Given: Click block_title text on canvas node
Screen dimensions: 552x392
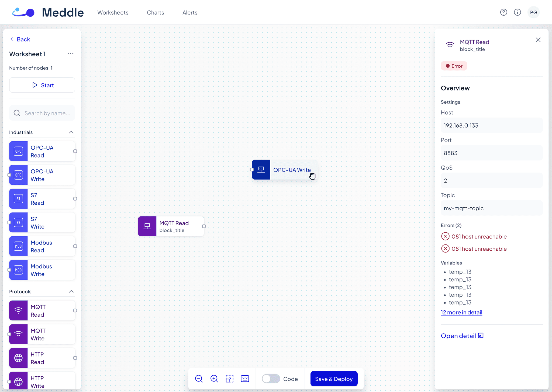Looking at the screenshot, I should click(x=172, y=230).
